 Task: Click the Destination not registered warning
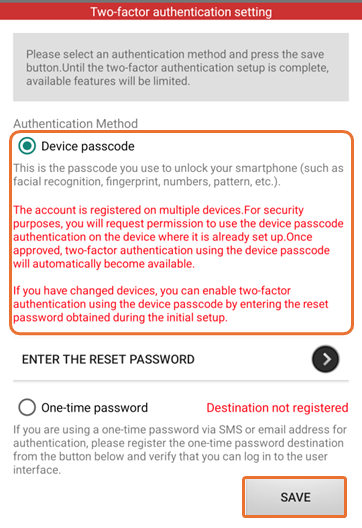(x=277, y=407)
